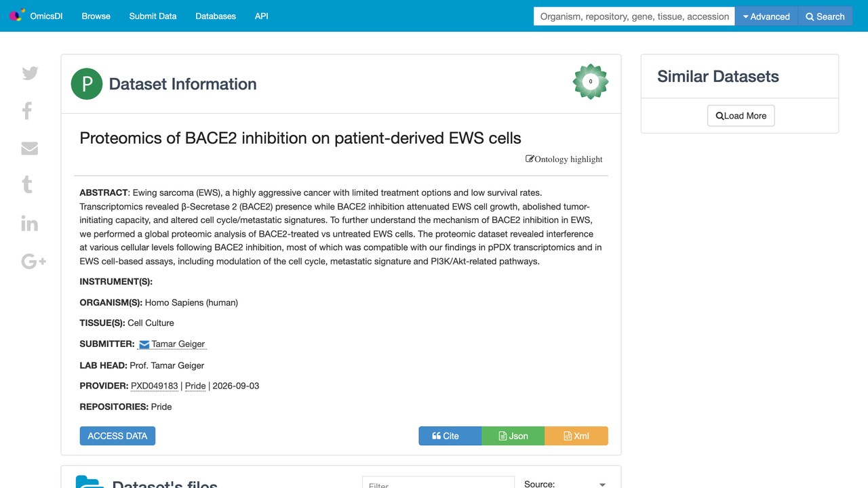This screenshot has height=488, width=868.
Task: Focus the organism, repository search field
Action: 634,16
